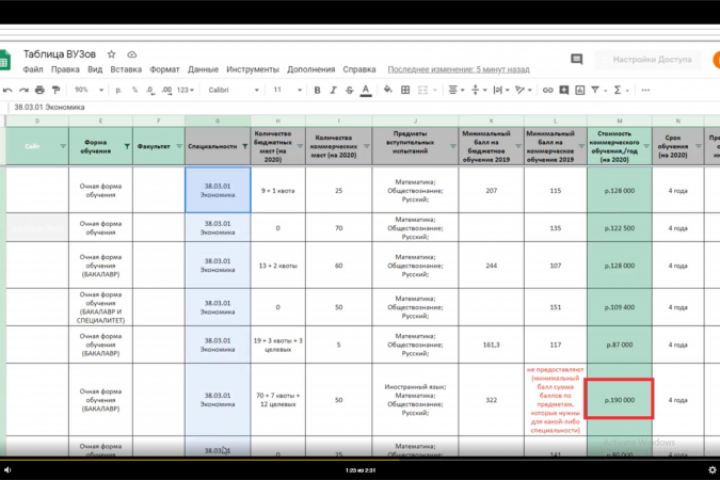The height and width of the screenshot is (480, 720).
Task: Open the Формат menu
Action: click(164, 69)
